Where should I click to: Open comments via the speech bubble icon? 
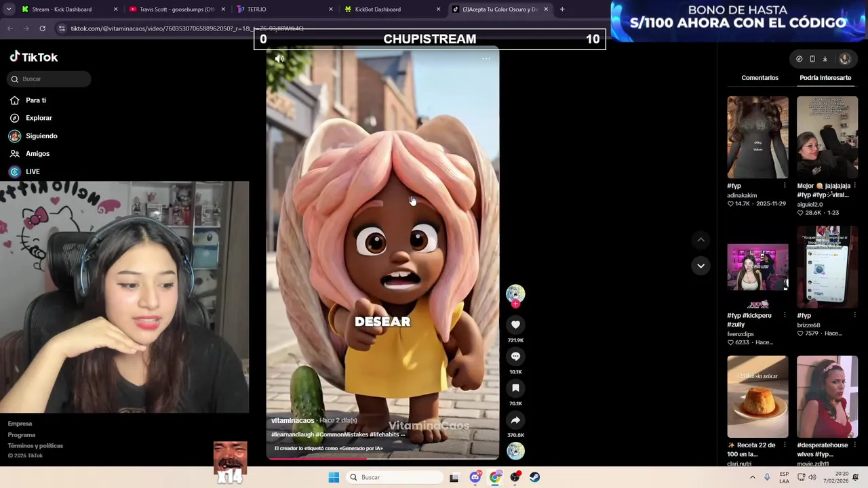tap(515, 357)
